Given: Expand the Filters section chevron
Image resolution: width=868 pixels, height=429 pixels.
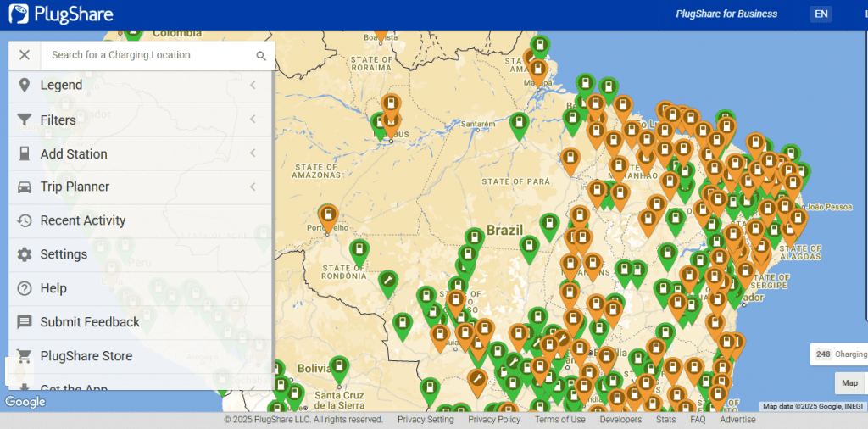Looking at the screenshot, I should pyautogui.click(x=253, y=120).
